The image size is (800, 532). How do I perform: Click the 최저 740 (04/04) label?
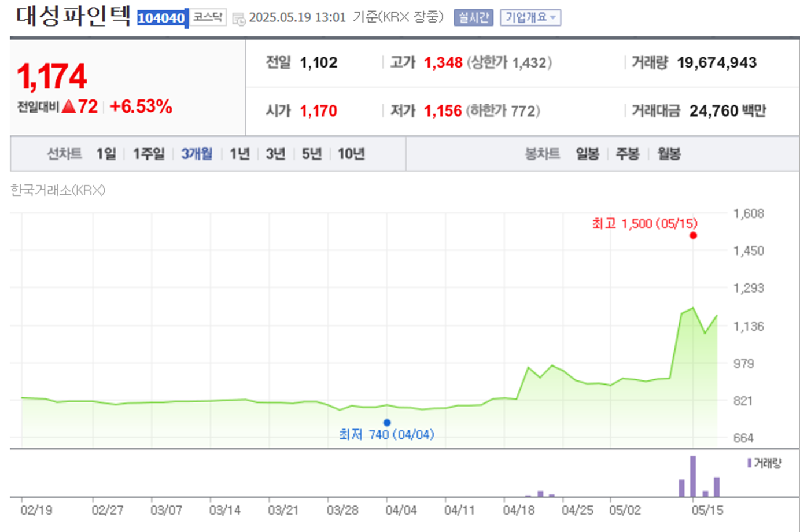[386, 434]
